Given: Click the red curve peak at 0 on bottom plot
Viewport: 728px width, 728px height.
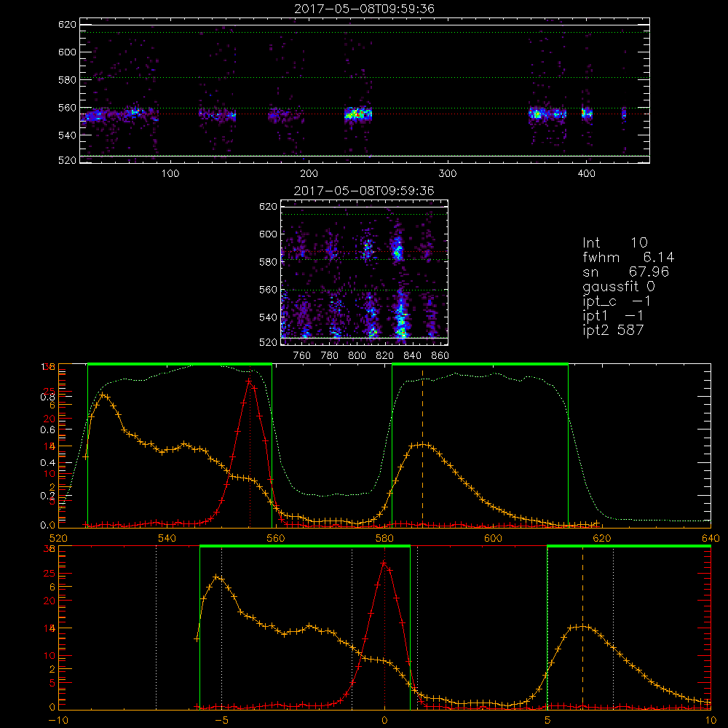Looking at the screenshot, I should click(x=384, y=563).
